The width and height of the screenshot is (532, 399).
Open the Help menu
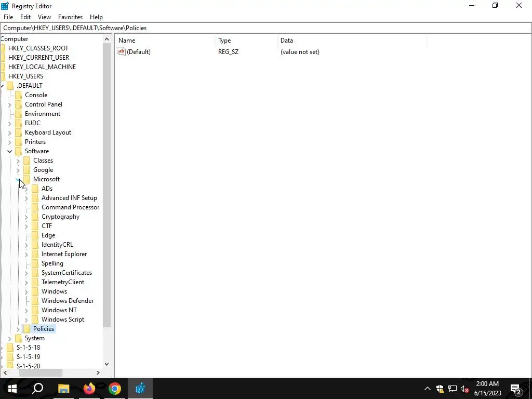(96, 17)
